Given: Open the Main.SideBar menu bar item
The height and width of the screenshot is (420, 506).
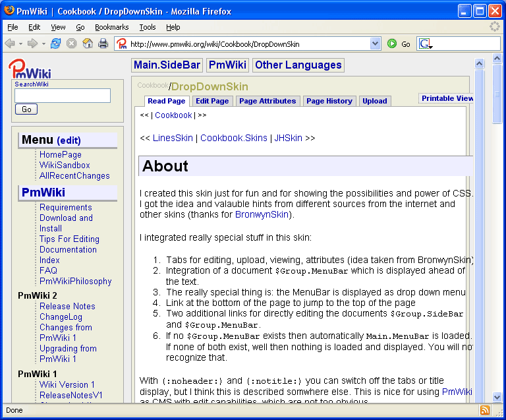Looking at the screenshot, I should 167,65.
